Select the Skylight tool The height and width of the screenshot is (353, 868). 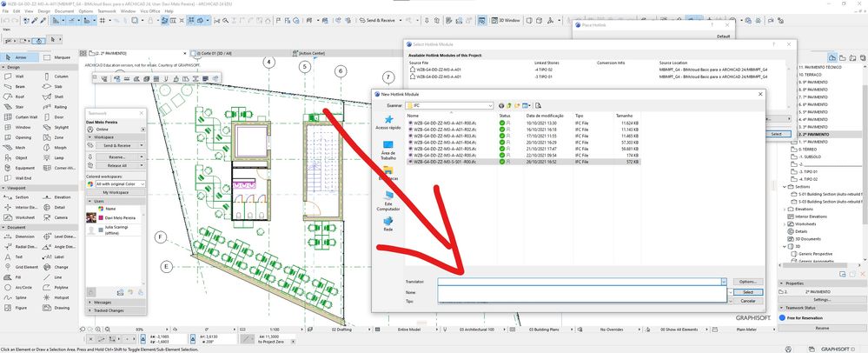[57, 127]
